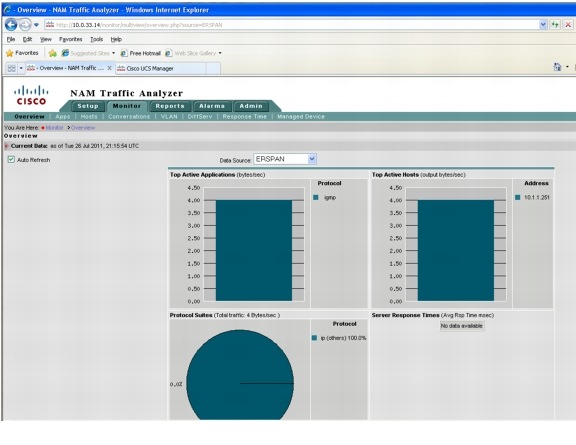The height and width of the screenshot is (445, 576).
Task: Click the 10.1.1.251 bar in hosts chart
Action: tap(456, 251)
